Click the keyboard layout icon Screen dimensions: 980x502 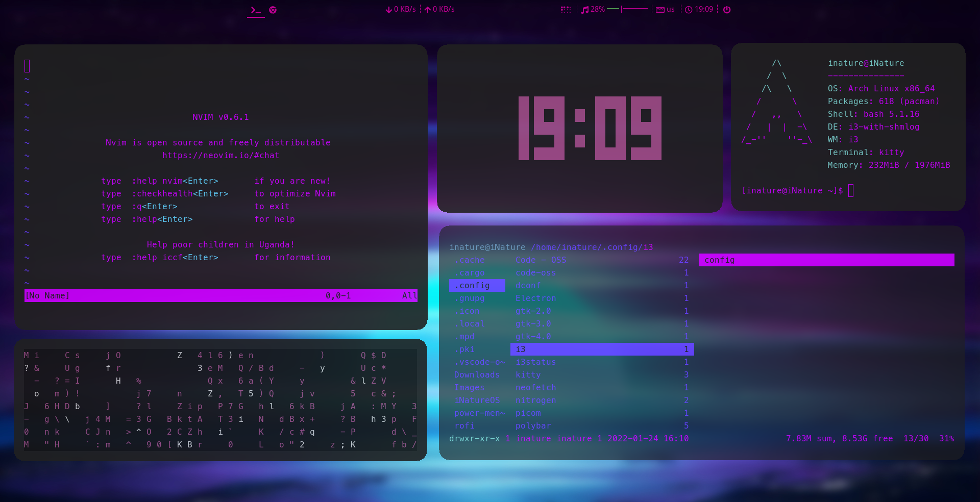(660, 10)
